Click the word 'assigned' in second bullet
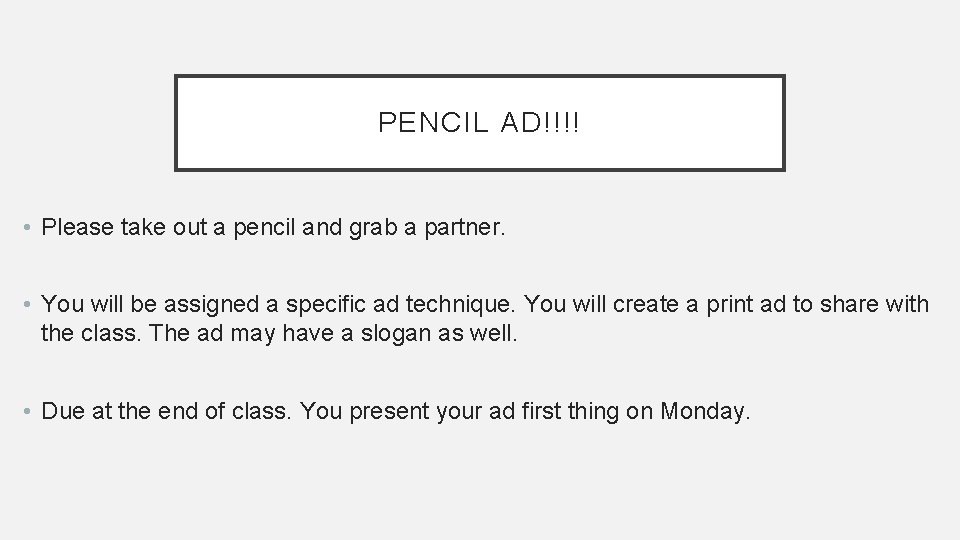Image resolution: width=960 pixels, height=540 pixels. coord(211,304)
